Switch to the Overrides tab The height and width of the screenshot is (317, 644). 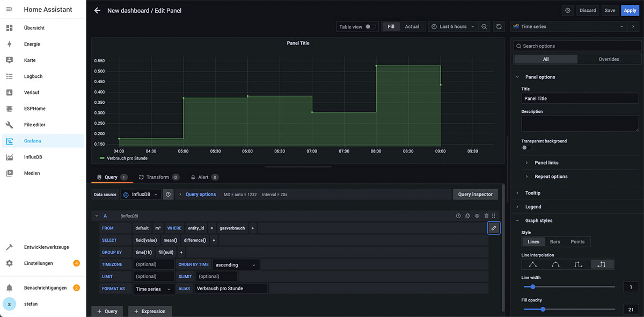coord(609,59)
